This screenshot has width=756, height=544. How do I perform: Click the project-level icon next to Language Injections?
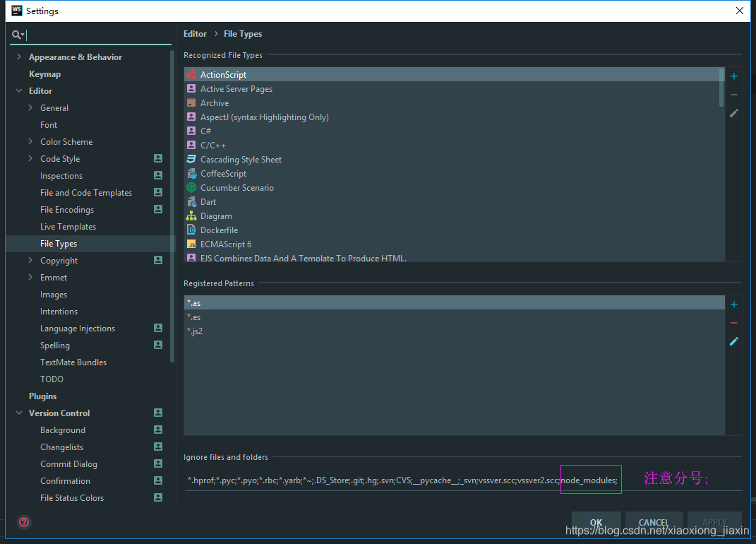tap(158, 328)
